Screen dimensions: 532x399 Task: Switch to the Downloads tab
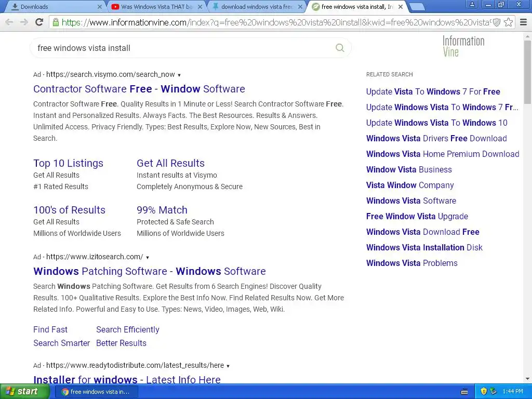54,7
